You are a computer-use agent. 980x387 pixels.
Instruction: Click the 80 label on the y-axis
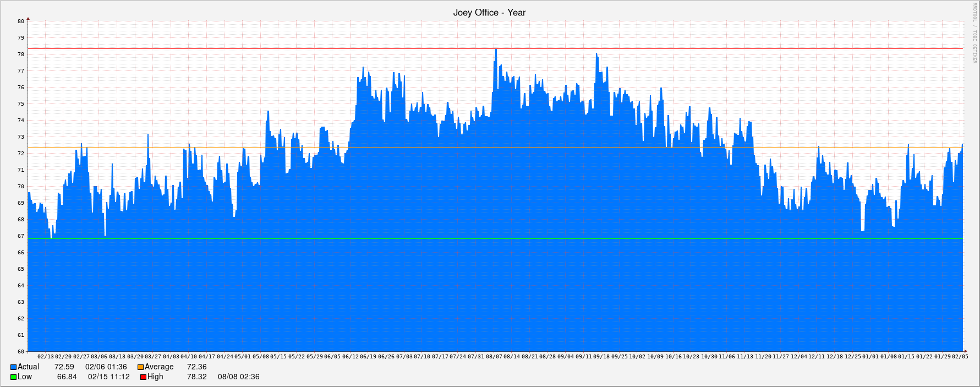click(21, 21)
